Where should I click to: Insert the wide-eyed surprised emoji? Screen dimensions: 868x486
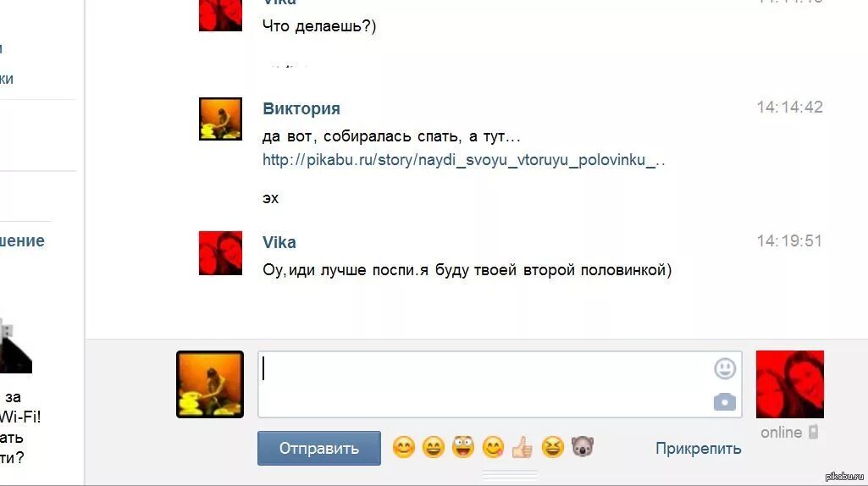[462, 447]
